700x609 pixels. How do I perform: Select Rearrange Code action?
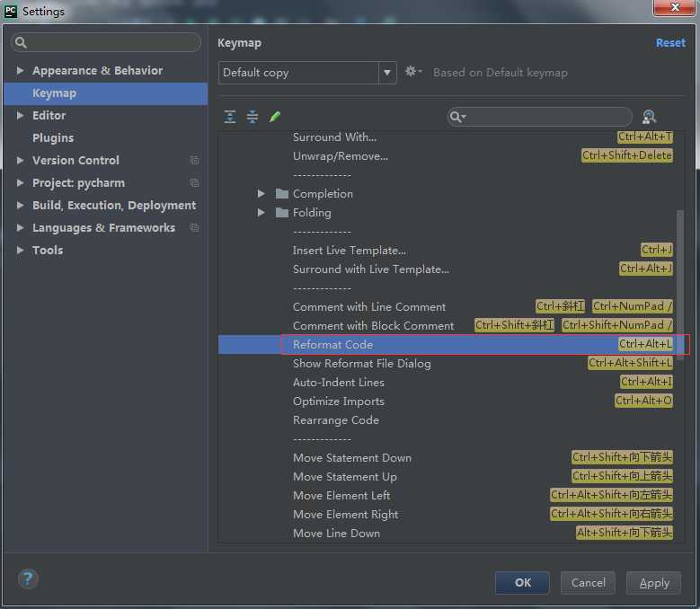pos(336,419)
